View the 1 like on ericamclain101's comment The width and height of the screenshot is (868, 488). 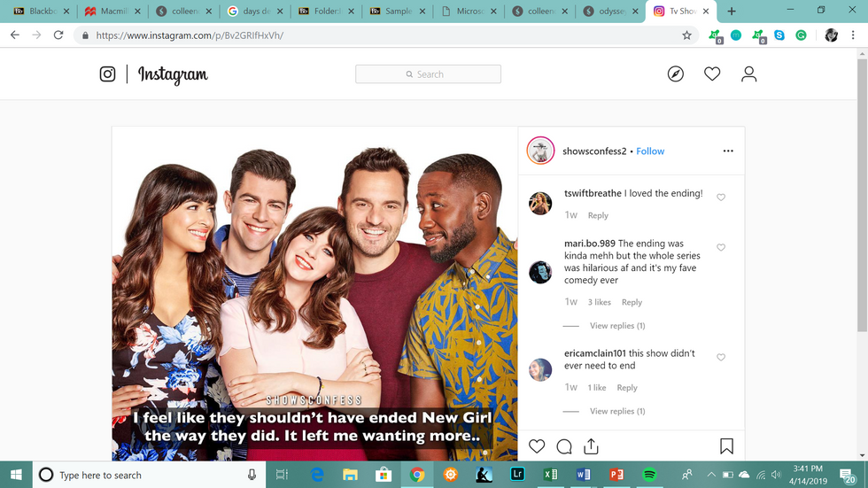pos(597,387)
